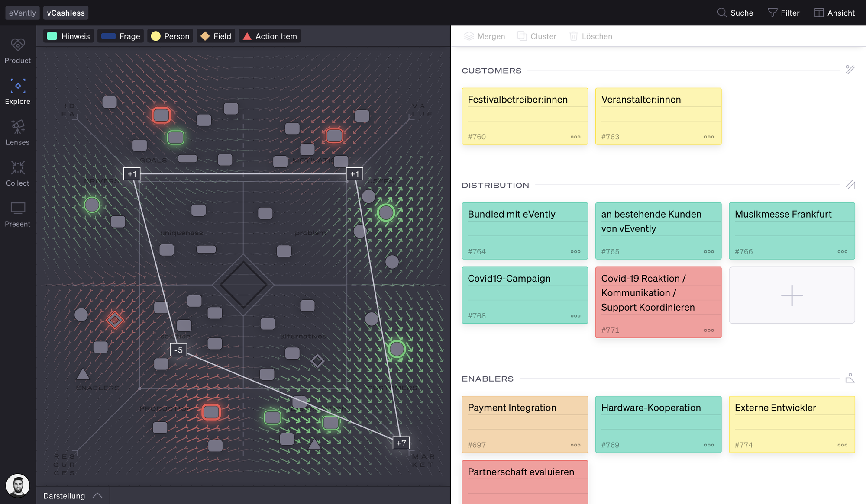The height and width of the screenshot is (504, 866).
Task: Select the vCashless tab
Action: click(66, 13)
